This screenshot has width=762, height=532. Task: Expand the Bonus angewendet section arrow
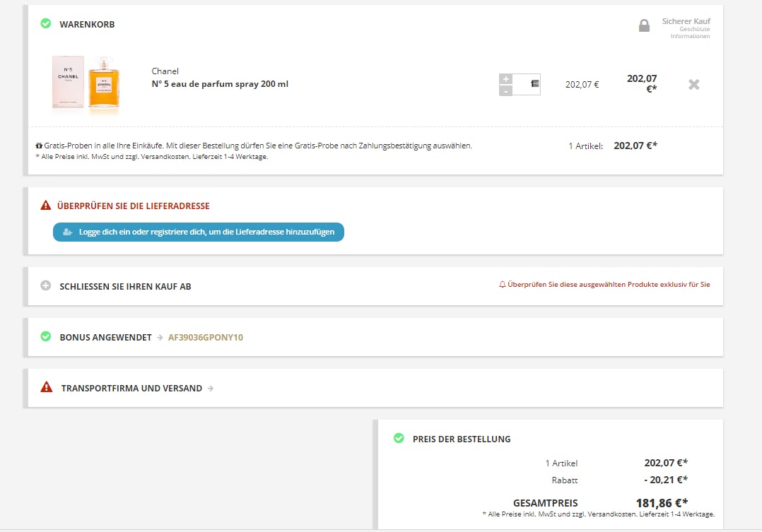click(160, 338)
